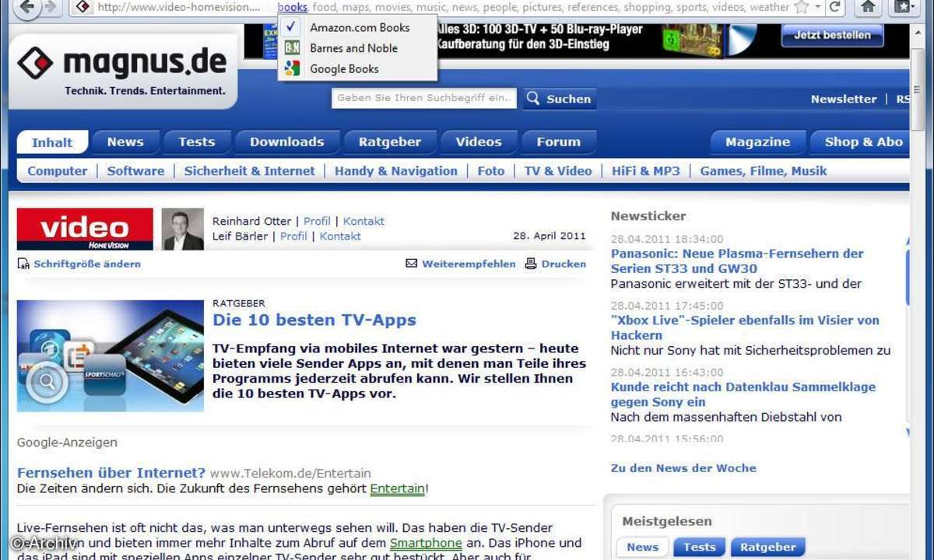The image size is (934, 560).
Task: Open 'Xbox Live-Spieler ebenfalls im Visier' news
Action: 745,327
